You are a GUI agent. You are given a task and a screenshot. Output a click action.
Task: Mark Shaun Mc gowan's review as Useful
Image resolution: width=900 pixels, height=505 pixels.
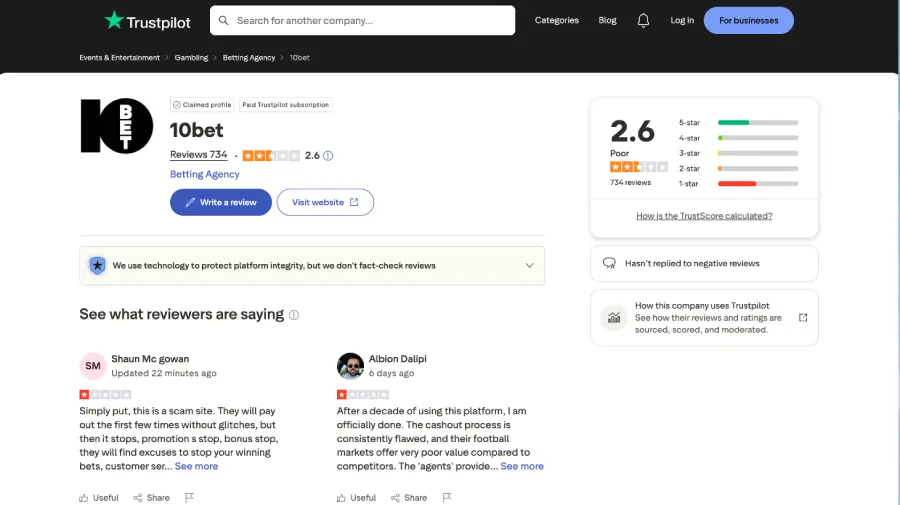(x=99, y=498)
